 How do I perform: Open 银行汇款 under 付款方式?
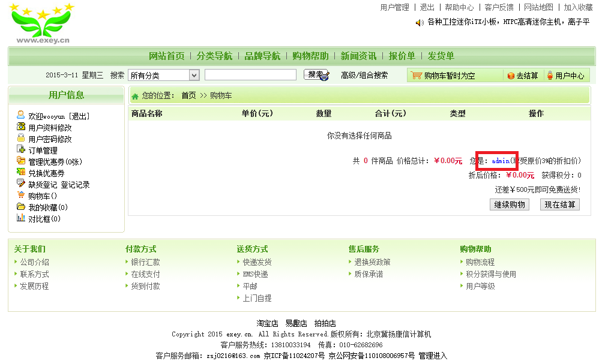[x=145, y=262]
